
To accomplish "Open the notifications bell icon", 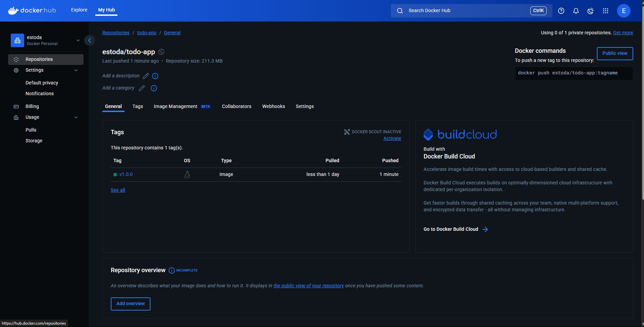I will tap(576, 11).
